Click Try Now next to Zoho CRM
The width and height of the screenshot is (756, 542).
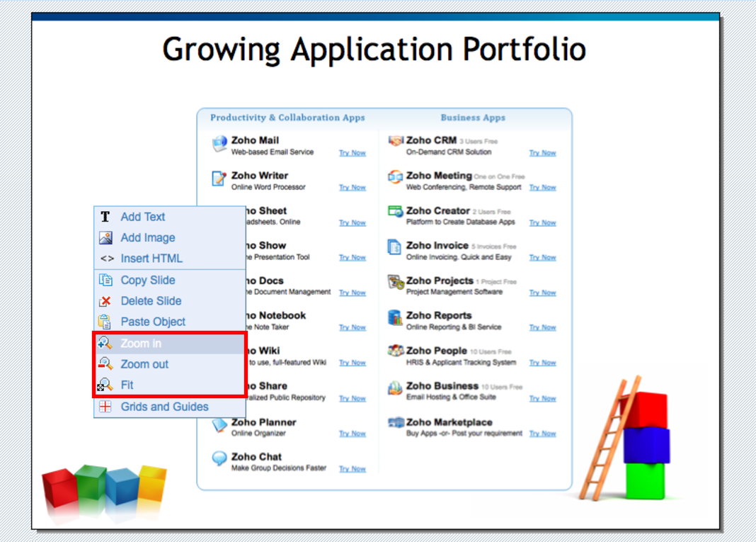click(542, 153)
